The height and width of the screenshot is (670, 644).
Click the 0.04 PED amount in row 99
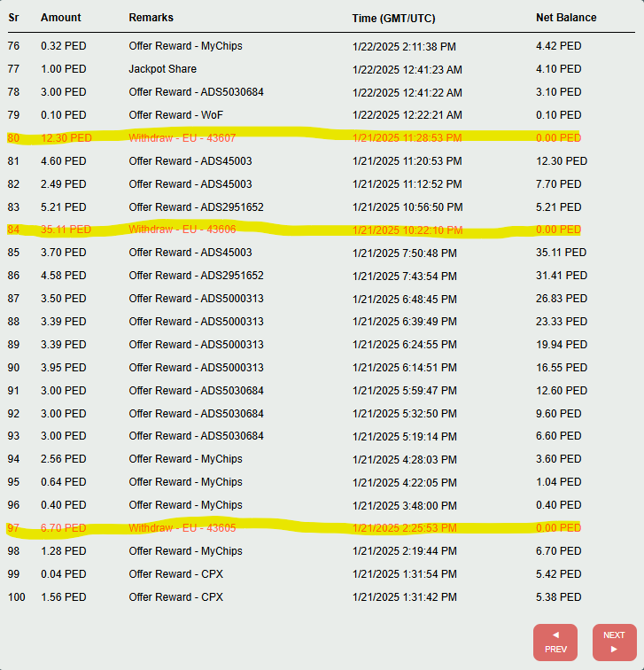point(64,574)
